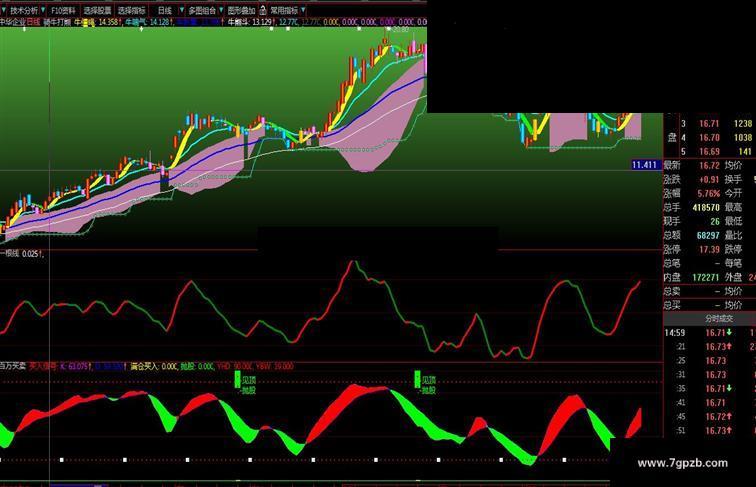Click the 跌停 label in quote panel
The height and width of the screenshot is (487, 756).
point(733,250)
